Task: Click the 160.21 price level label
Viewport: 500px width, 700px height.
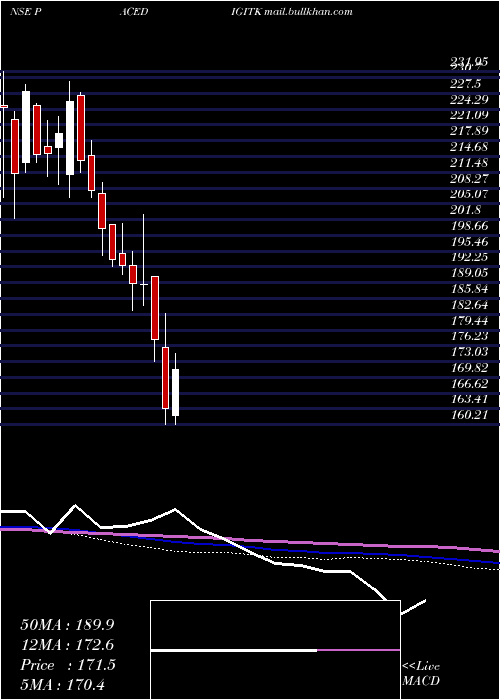Action: coord(469,415)
